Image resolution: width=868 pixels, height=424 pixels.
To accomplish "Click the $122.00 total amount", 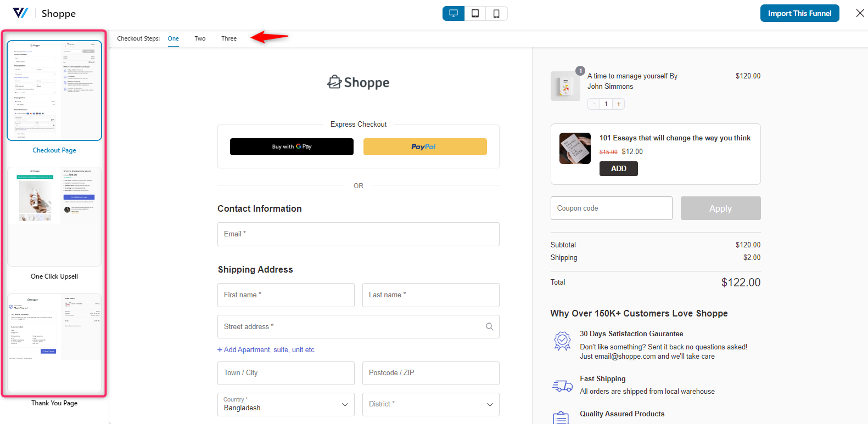I will point(741,282).
